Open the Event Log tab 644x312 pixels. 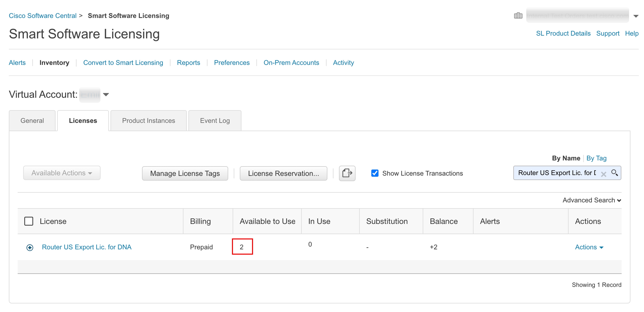[215, 121]
